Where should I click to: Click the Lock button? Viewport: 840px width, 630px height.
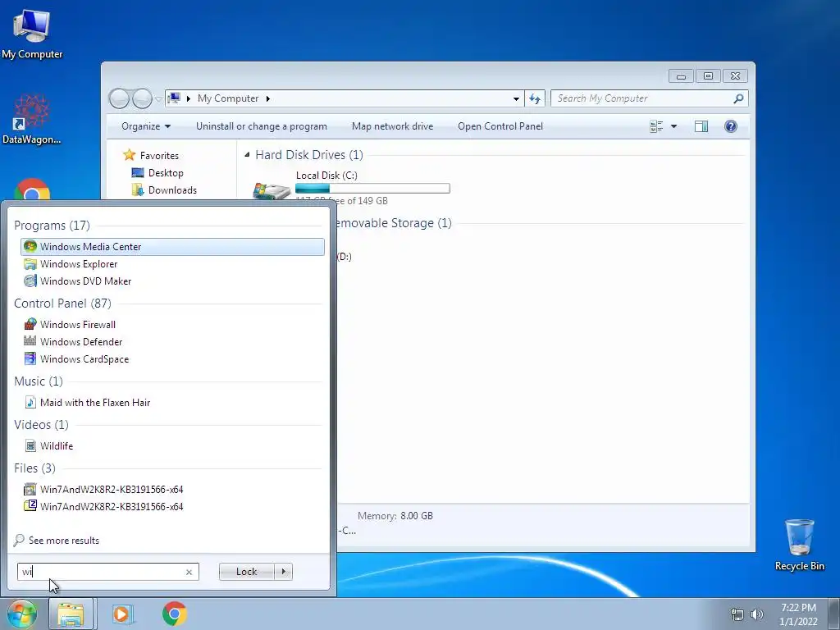tap(246, 572)
